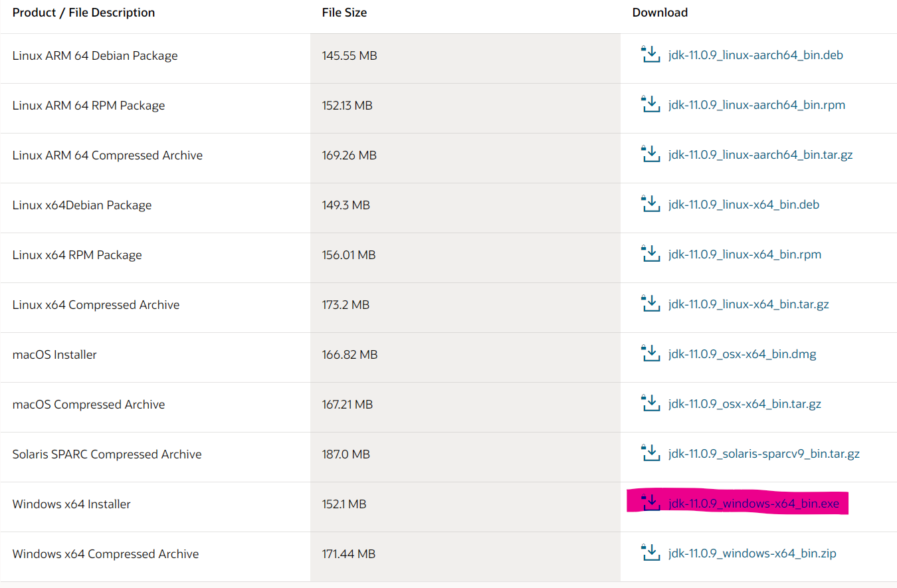Screen dimensions: 897x588
Task: Select the Linux ARM 64 RPM Package label
Action: tap(88, 106)
